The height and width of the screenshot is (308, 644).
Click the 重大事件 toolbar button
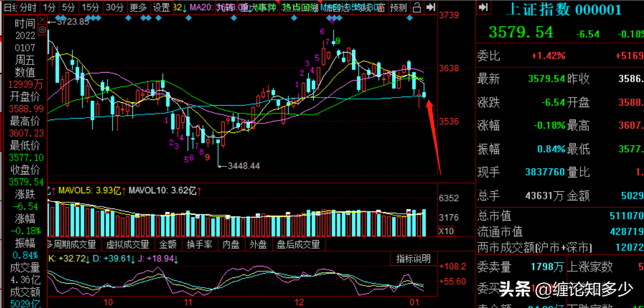click(x=258, y=8)
